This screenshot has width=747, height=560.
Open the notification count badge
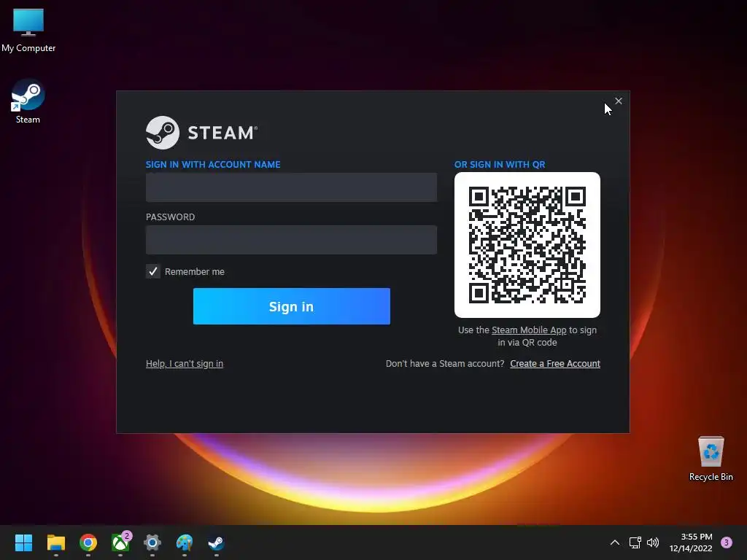[x=727, y=542]
